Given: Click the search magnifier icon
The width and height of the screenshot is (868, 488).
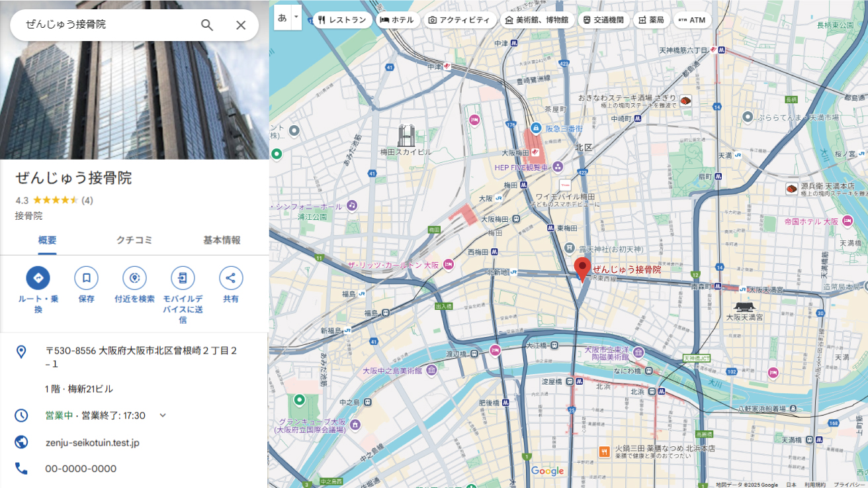Looking at the screenshot, I should (207, 25).
